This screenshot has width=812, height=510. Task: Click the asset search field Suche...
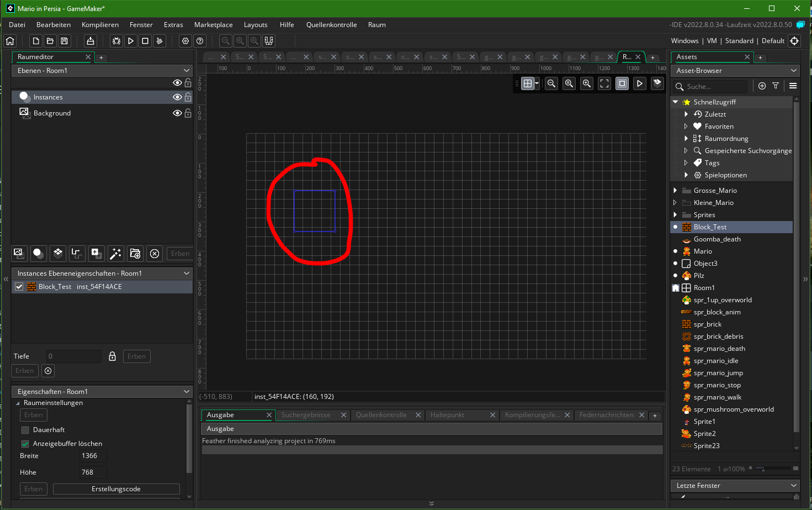pos(715,87)
